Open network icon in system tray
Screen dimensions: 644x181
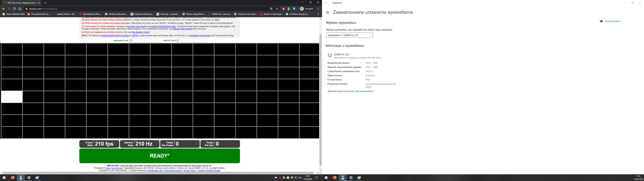coord(296,178)
